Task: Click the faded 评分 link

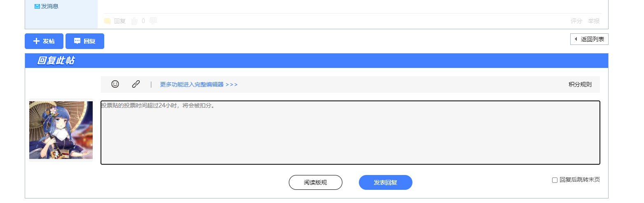Action: (576, 21)
